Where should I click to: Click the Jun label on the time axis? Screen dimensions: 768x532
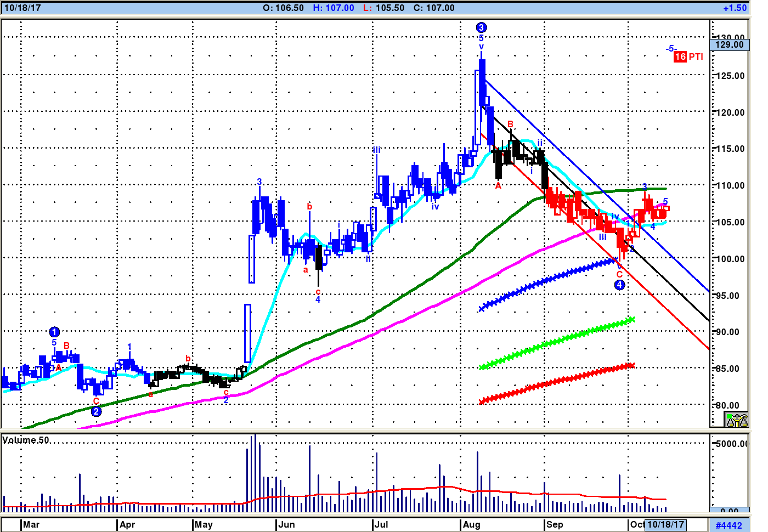point(287,524)
